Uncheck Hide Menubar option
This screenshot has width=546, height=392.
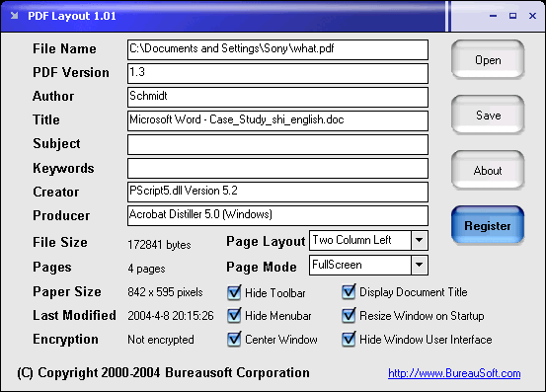click(234, 316)
